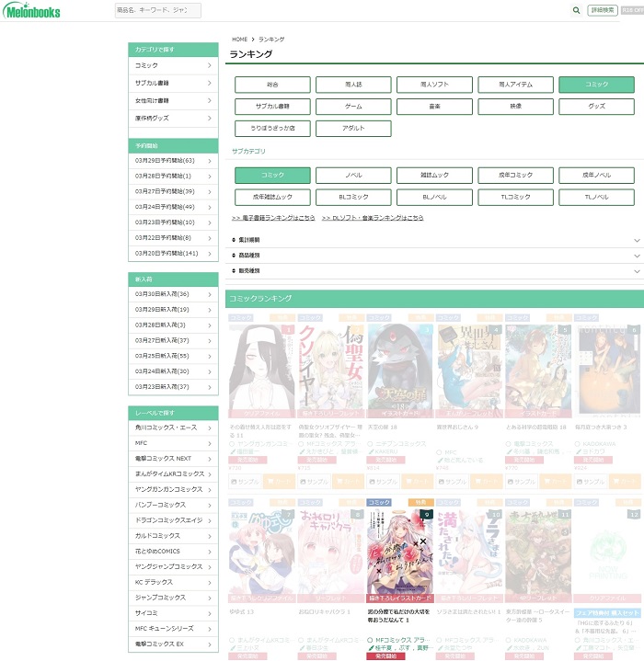Open rank 9 highlighted comic cover
Image resolution: width=644 pixels, height=661 pixels.
coord(400,555)
